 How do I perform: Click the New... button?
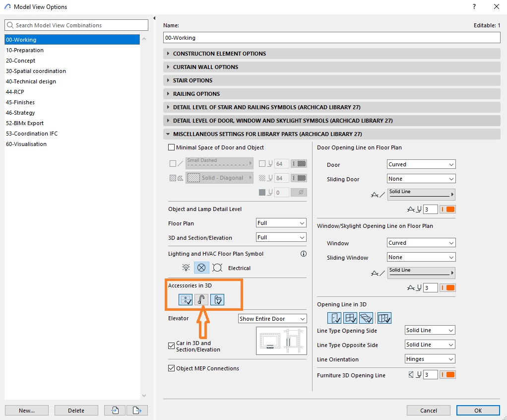tap(27, 410)
